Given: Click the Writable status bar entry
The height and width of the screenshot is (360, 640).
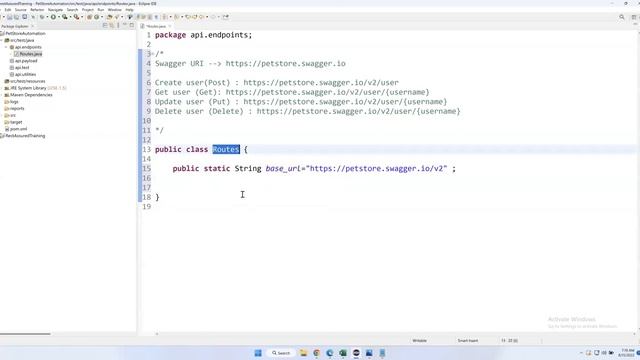Looking at the screenshot, I should point(420,340).
